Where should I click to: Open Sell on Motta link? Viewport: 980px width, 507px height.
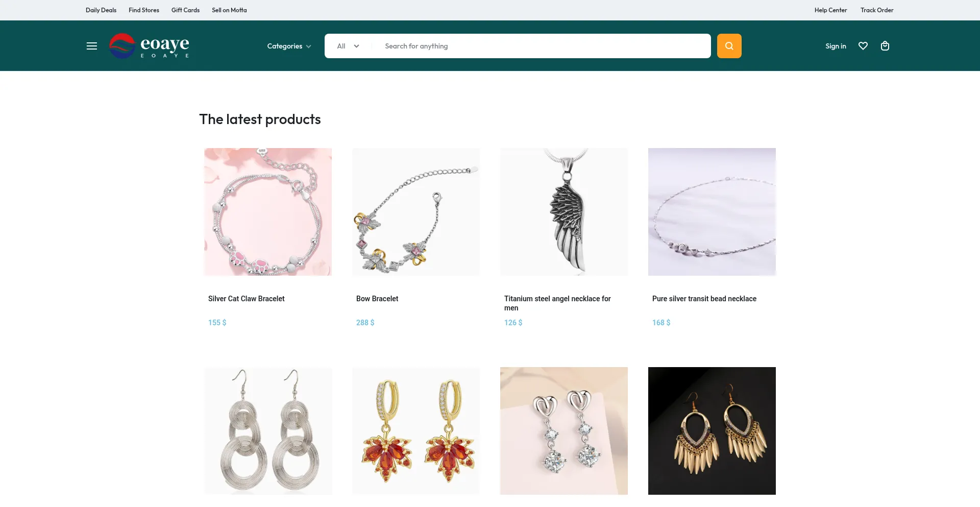click(229, 10)
